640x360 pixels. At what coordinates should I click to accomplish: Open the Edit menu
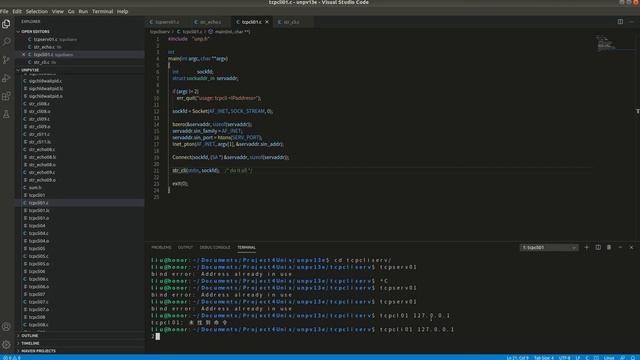(x=17, y=11)
